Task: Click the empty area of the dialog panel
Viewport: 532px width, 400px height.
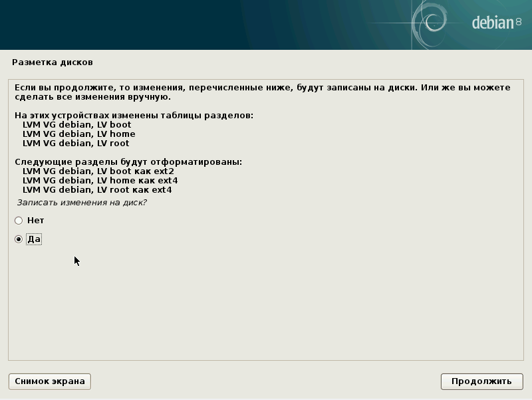Action: coord(266,306)
